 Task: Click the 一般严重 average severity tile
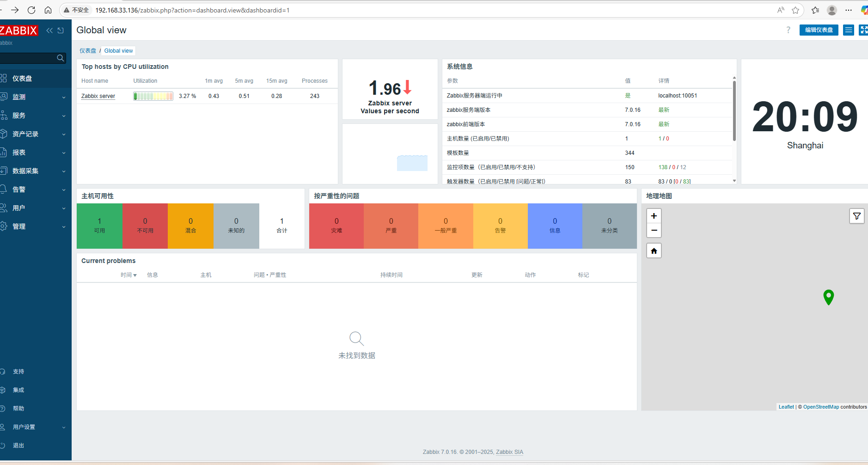[446, 226]
